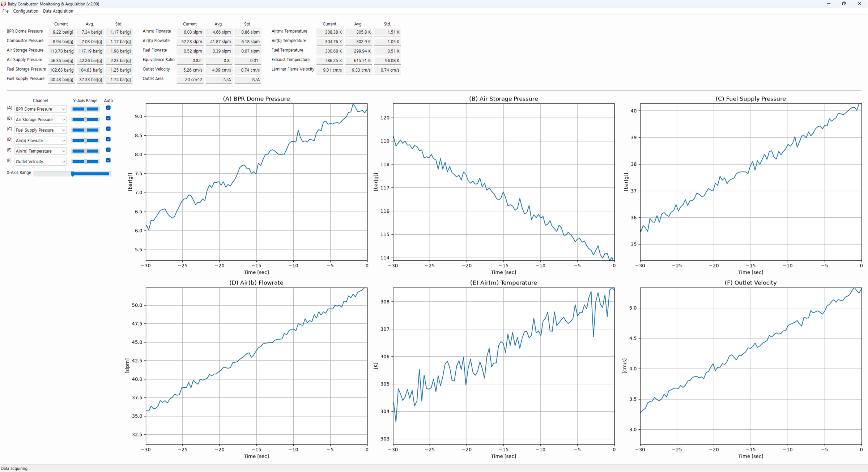Click Fuel Temperature std value 0.51 K
The image size is (868, 472).
[387, 51]
